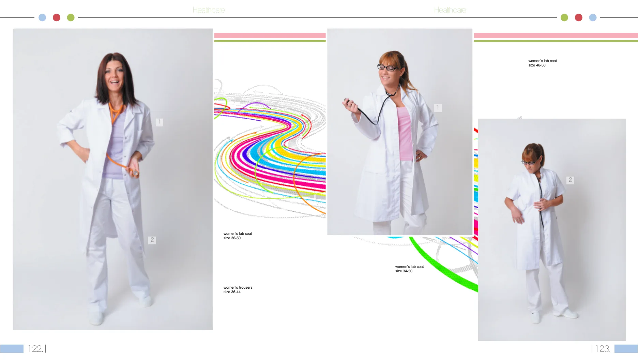Click the 'Healthcare' heading on page 122
This screenshot has height=364, width=638.
[x=209, y=10]
